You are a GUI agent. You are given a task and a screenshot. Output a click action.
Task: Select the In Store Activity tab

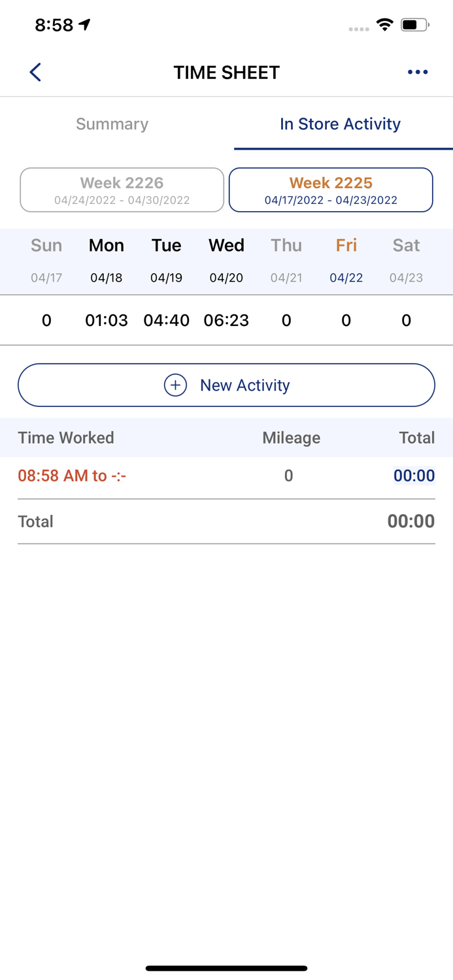340,124
